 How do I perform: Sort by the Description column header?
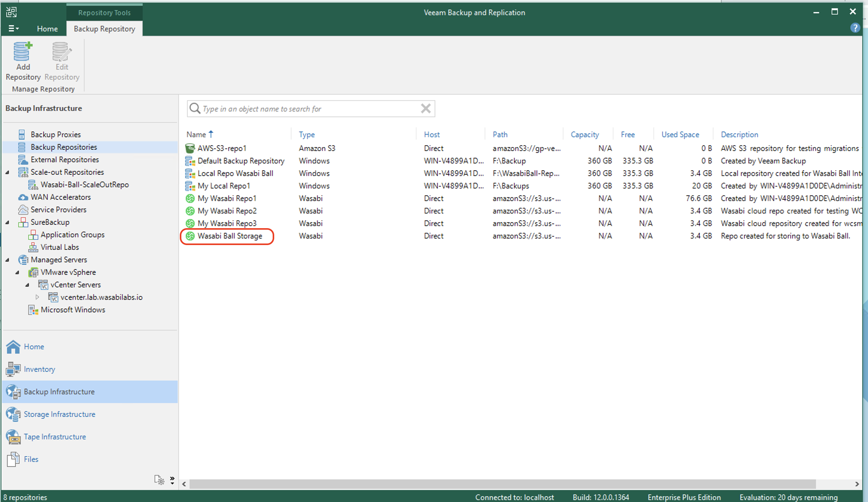(739, 135)
